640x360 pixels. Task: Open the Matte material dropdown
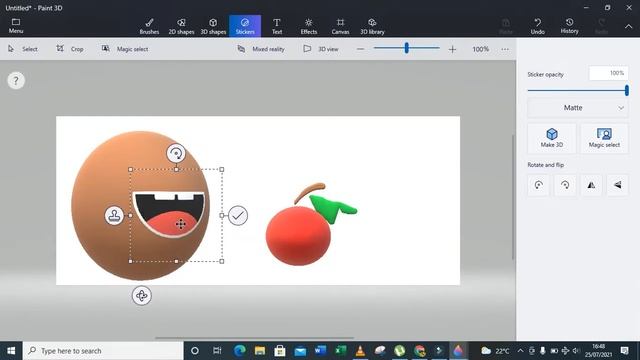point(578,108)
